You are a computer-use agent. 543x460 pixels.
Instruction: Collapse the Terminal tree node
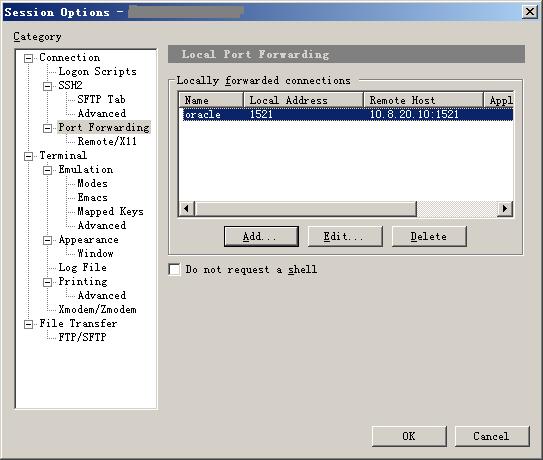click(x=28, y=157)
